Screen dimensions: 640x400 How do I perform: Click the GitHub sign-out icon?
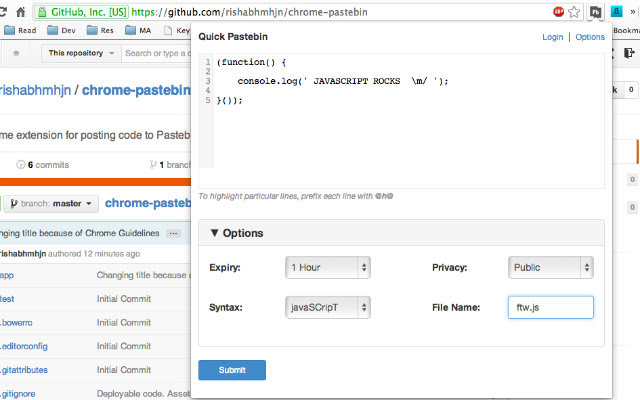pos(629,53)
